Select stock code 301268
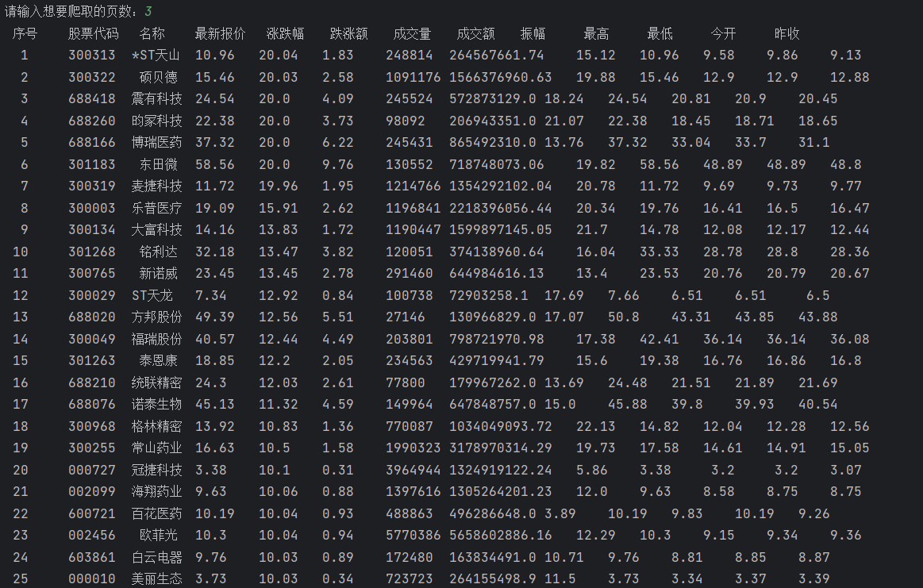Screen dimensions: 923x588 coord(92,252)
